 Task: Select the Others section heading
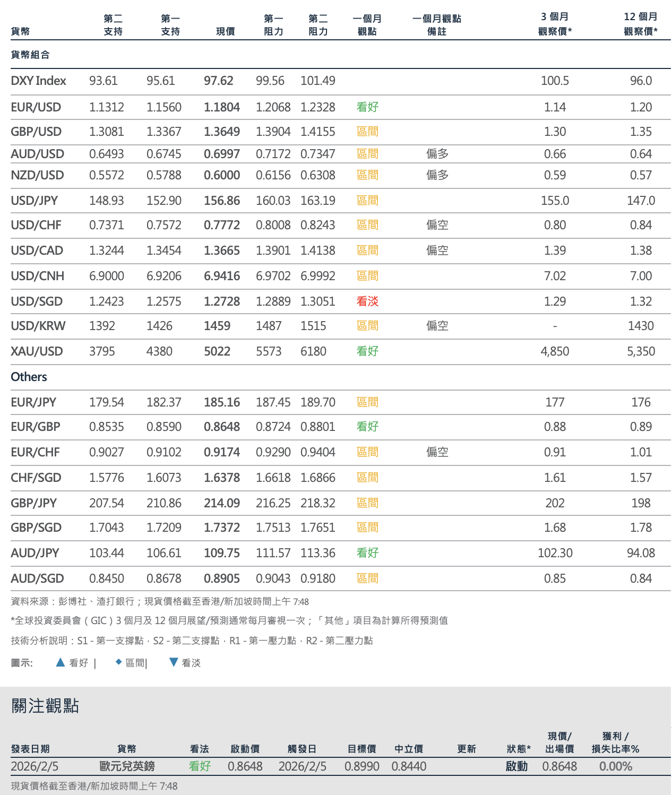29,377
